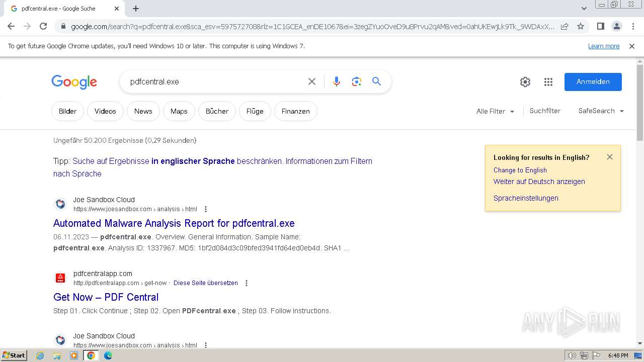Close the English results prompt
The width and height of the screenshot is (644, 362).
click(610, 157)
